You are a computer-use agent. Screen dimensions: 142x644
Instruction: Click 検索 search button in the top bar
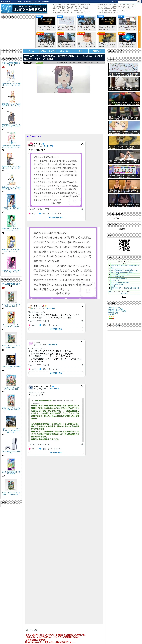point(139,2)
